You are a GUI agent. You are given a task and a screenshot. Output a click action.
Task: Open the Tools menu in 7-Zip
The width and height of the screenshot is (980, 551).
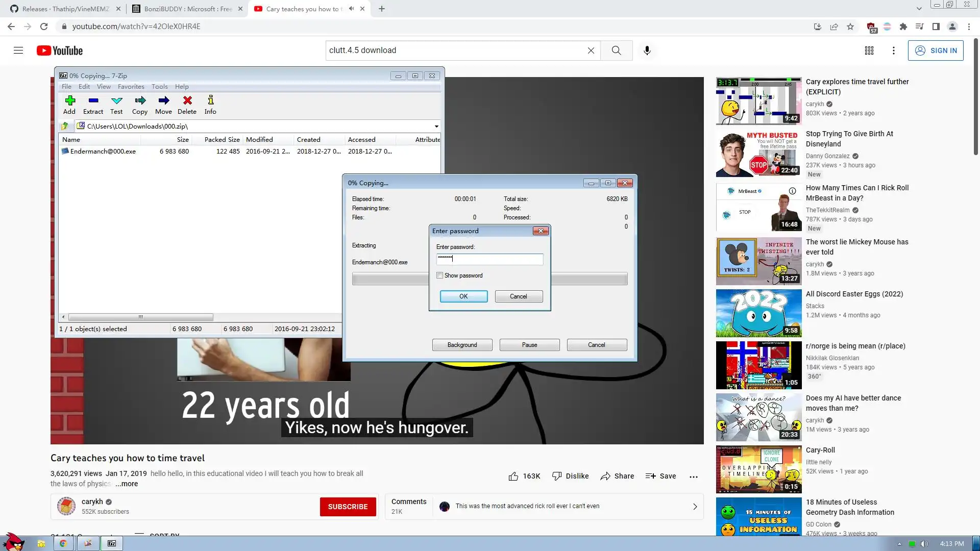pyautogui.click(x=159, y=87)
